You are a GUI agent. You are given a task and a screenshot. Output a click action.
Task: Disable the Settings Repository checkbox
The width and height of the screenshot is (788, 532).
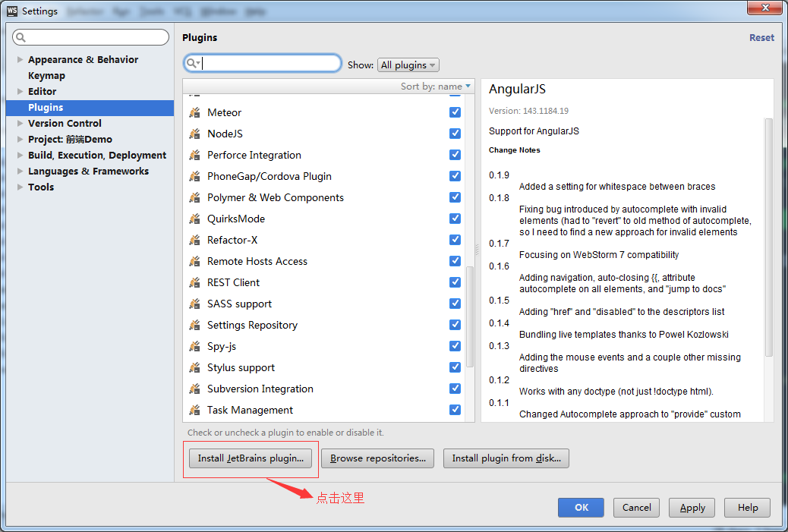click(455, 325)
